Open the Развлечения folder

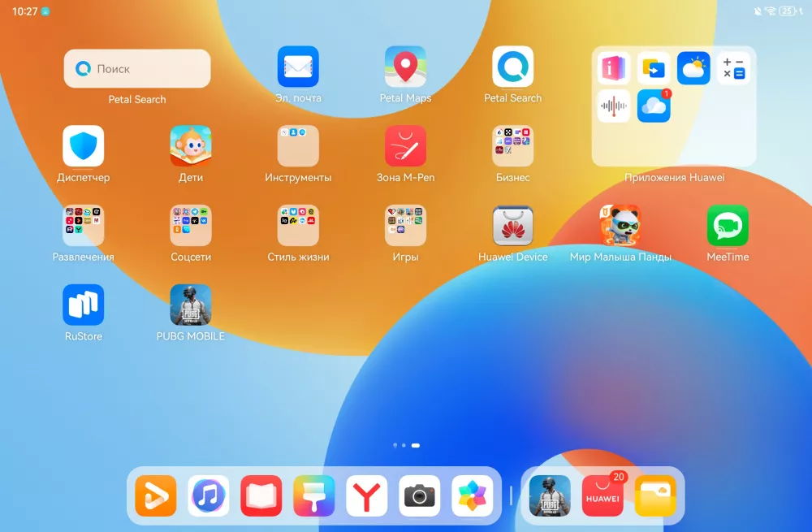pos(84,225)
